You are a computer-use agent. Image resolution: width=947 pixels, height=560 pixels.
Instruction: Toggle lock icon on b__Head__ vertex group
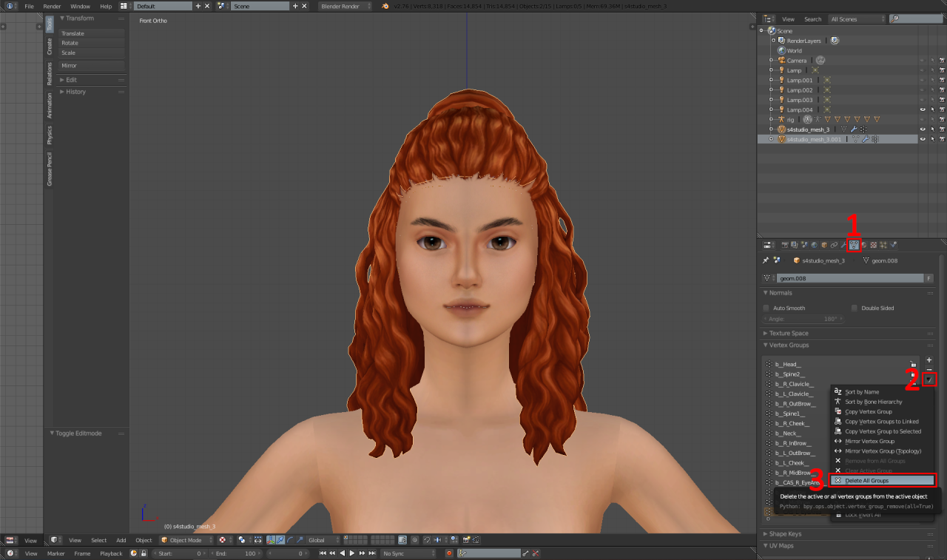(913, 365)
